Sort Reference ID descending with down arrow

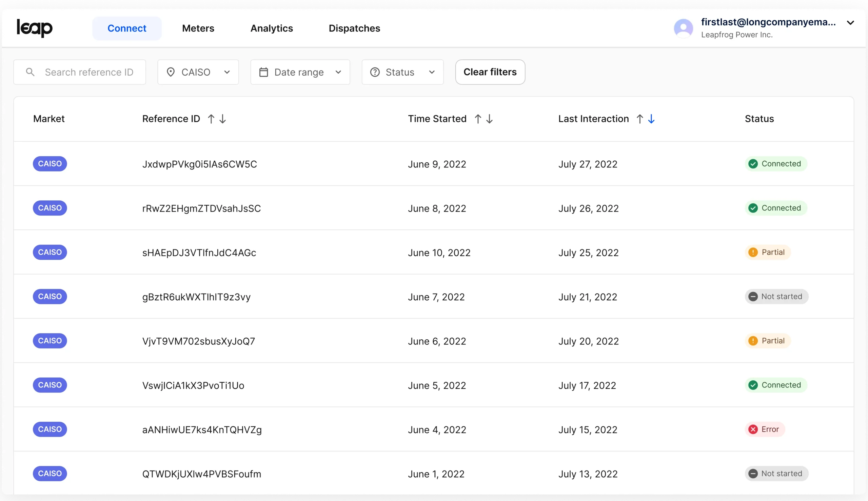(223, 119)
